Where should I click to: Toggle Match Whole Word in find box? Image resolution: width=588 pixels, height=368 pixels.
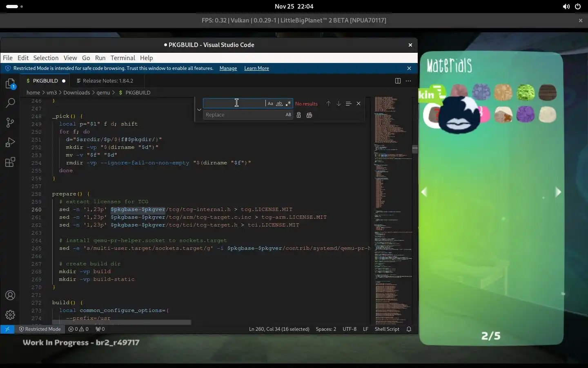tap(279, 103)
